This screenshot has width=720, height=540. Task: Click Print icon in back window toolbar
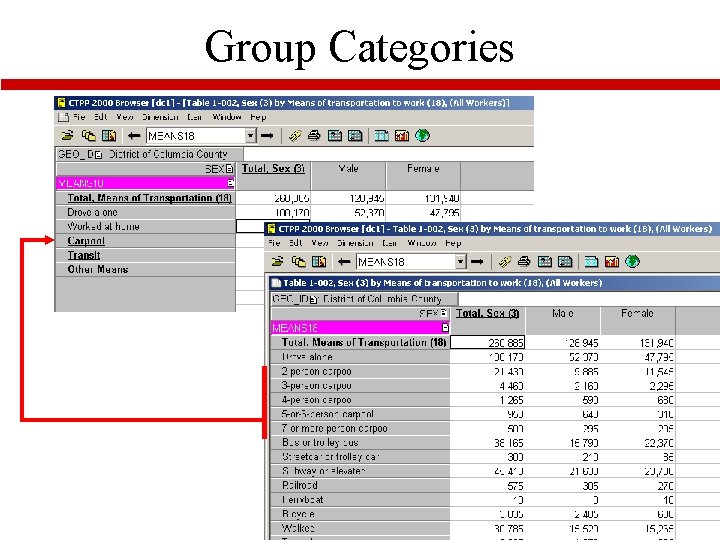314,135
